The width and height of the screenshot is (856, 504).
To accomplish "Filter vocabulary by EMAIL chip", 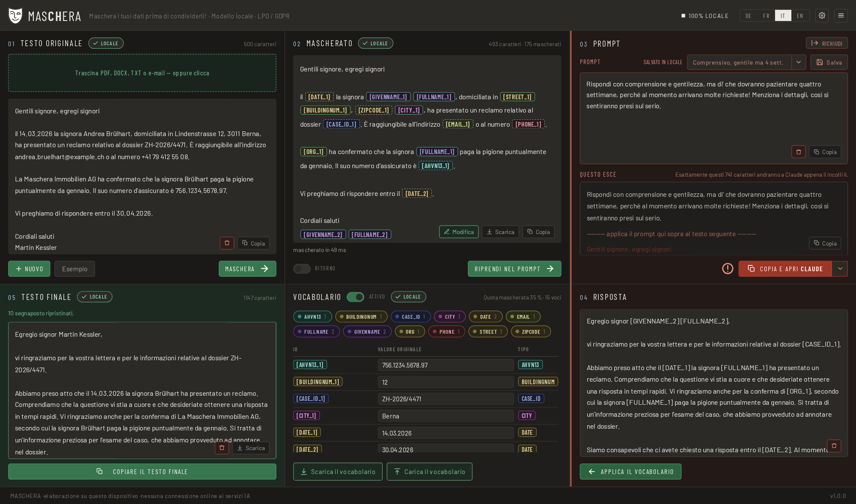I will point(523,317).
